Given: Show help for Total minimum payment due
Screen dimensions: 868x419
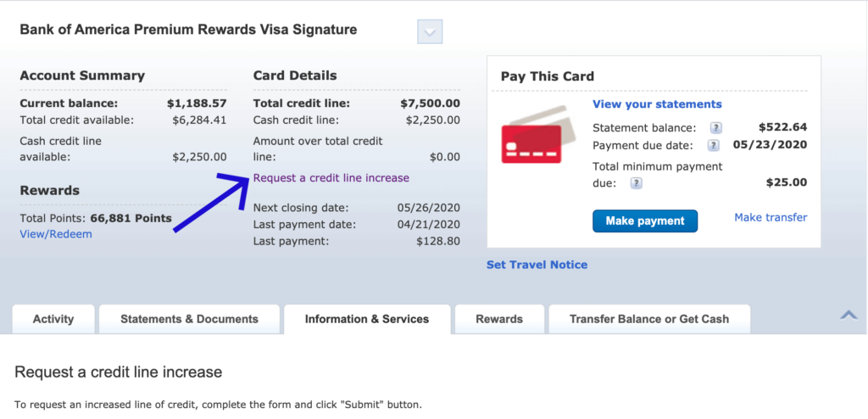Looking at the screenshot, I should [x=636, y=182].
